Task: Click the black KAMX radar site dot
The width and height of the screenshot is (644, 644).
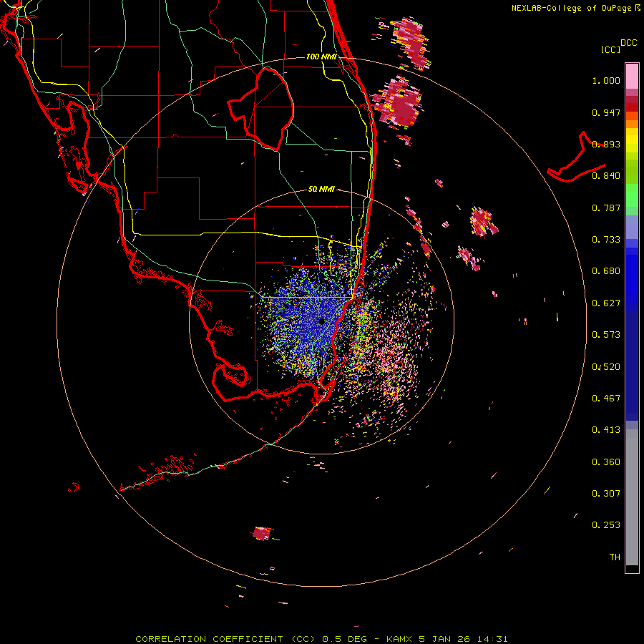Action: (321, 321)
